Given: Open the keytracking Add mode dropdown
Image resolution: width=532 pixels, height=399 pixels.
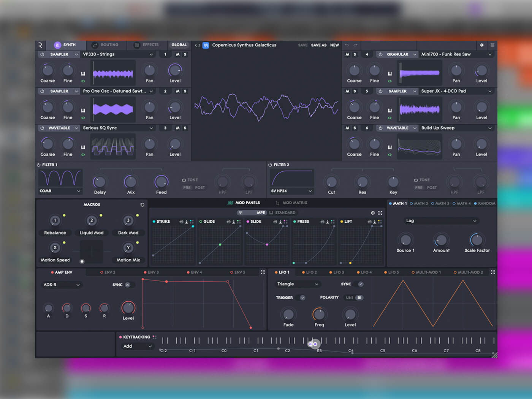Looking at the screenshot, I should click(x=137, y=347).
